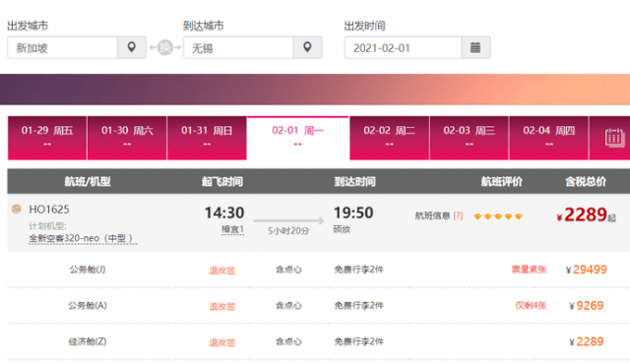Swap departure and arrival cities
The height and width of the screenshot is (364, 630).
pos(164,47)
